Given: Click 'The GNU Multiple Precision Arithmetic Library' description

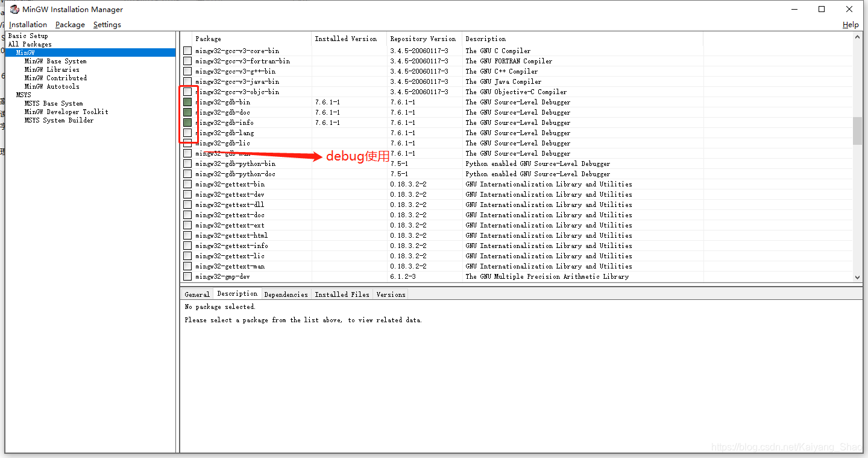Looking at the screenshot, I should 547,276.
